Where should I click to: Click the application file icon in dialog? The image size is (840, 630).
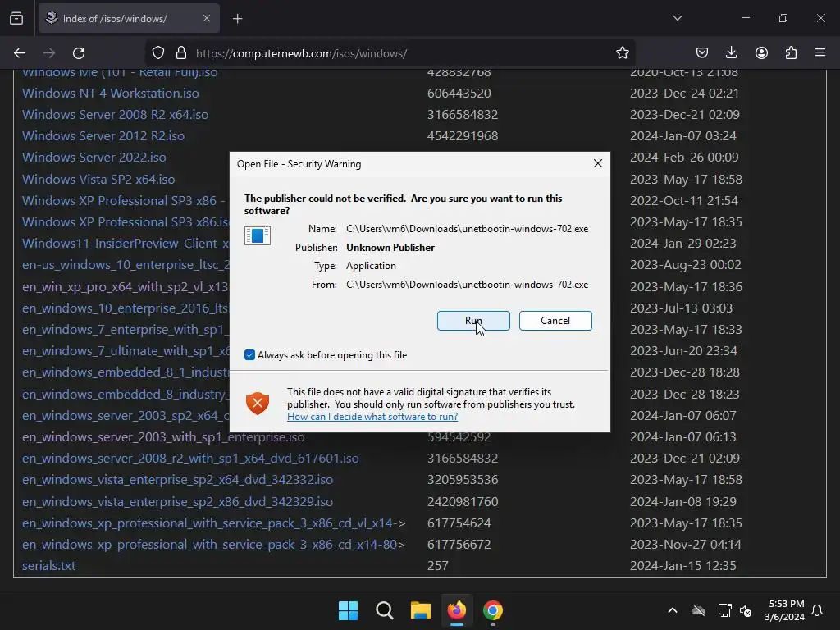(x=257, y=235)
